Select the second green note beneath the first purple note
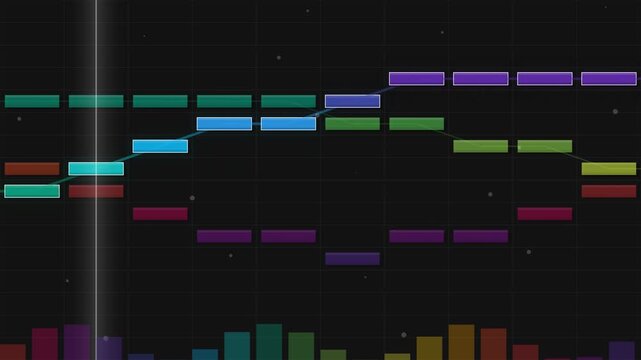 [417, 124]
